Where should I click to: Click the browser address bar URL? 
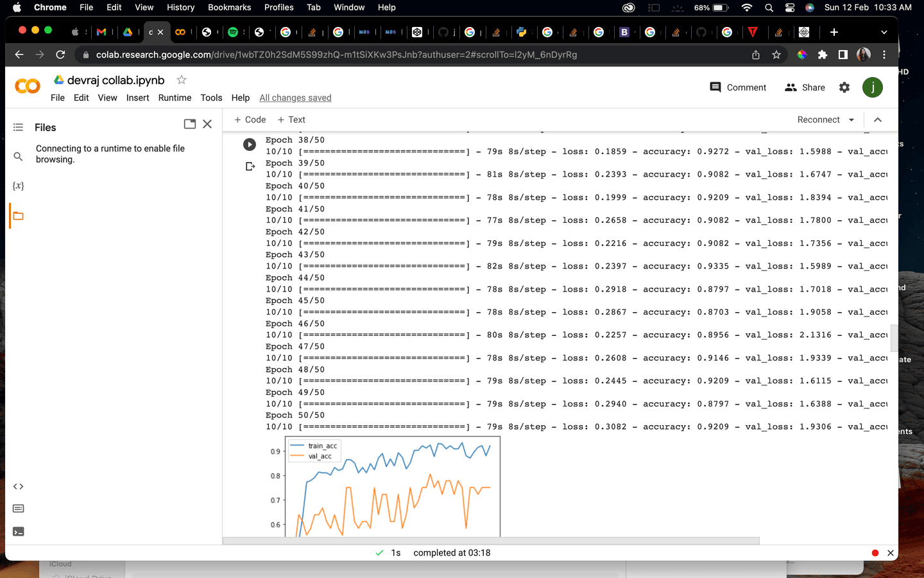(x=336, y=55)
